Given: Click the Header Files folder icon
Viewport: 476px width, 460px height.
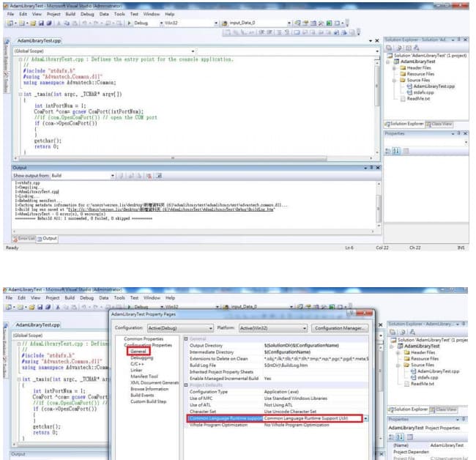Looking at the screenshot, I should [x=402, y=68].
